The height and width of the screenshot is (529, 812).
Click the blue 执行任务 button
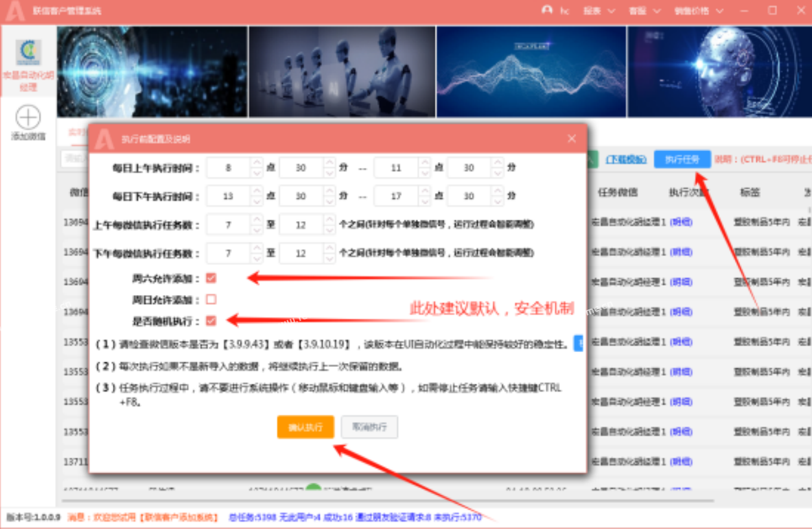[682, 159]
